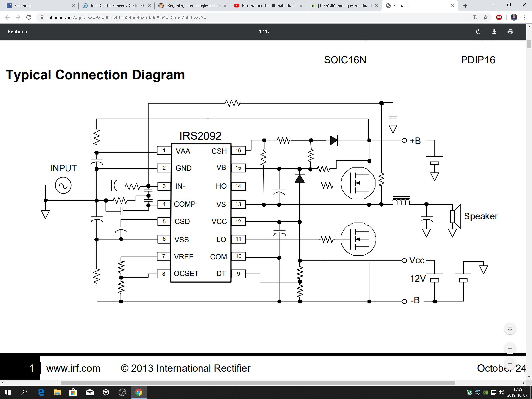Mute the Troll Dj tab audio indicator
Screen dimensions: 532x399
click(142, 6)
